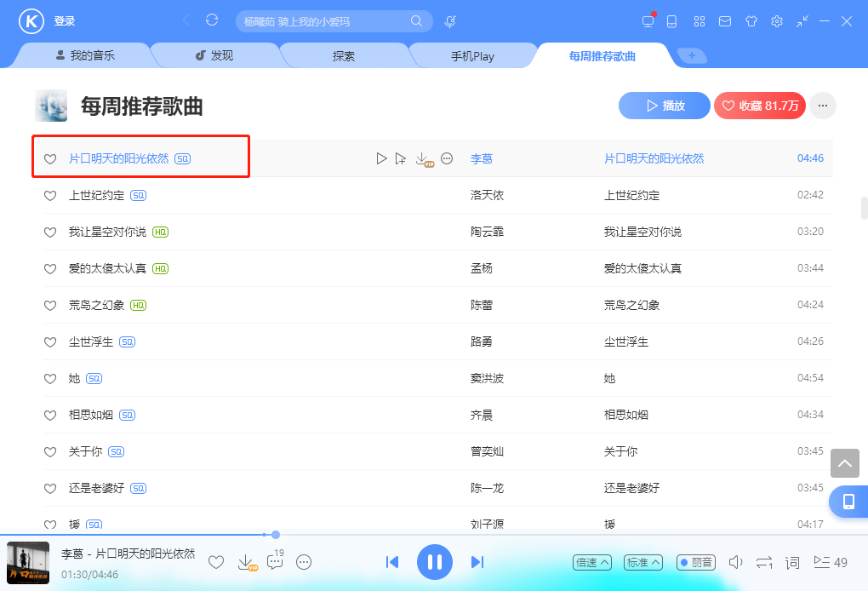
Task: Open the volume speaker control
Action: tap(736, 562)
